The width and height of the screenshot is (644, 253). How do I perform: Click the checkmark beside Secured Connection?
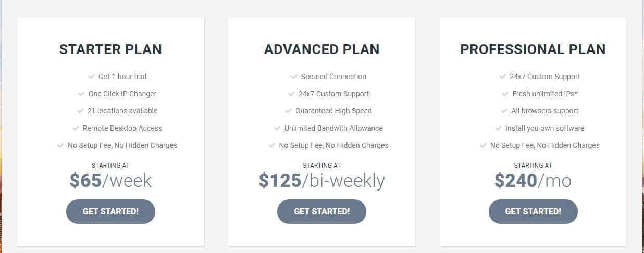294,77
